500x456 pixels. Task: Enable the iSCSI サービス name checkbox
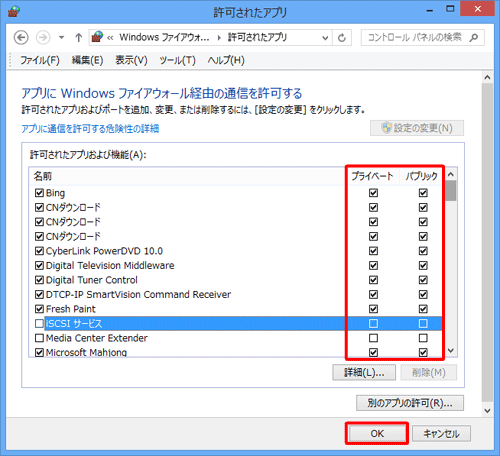pos(39,324)
